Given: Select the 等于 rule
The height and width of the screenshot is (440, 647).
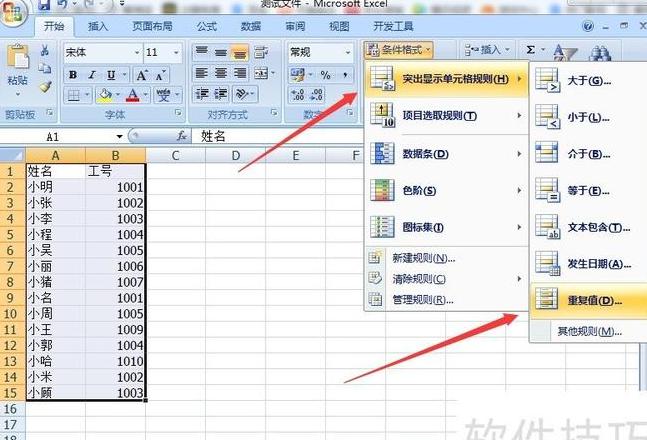Looking at the screenshot, I should coord(588,191).
